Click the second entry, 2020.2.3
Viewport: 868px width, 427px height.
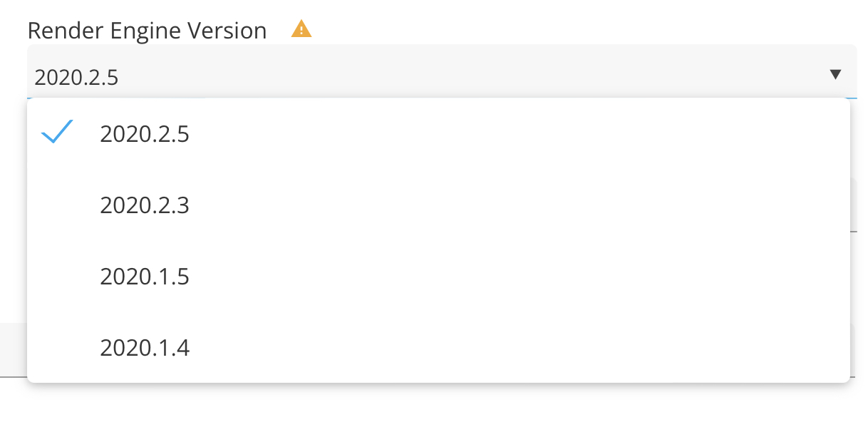(145, 205)
